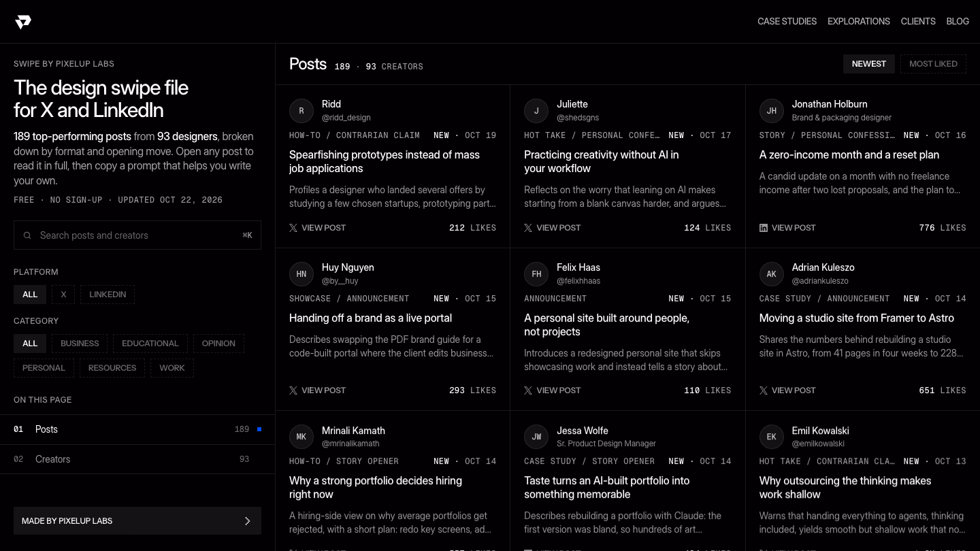Viewport: 980px width, 551px height.
Task: Select the ALL platform filter
Action: [30, 295]
